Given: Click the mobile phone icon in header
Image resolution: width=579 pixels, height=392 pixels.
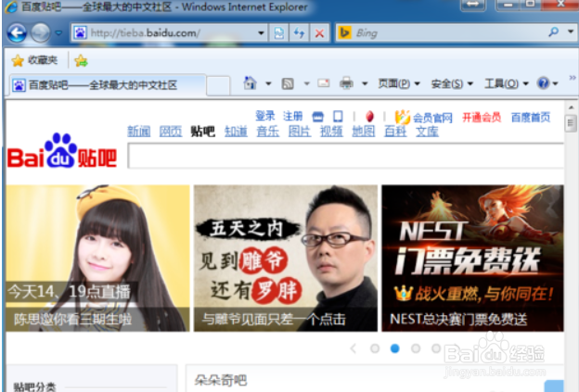Looking at the screenshot, I should [338, 117].
